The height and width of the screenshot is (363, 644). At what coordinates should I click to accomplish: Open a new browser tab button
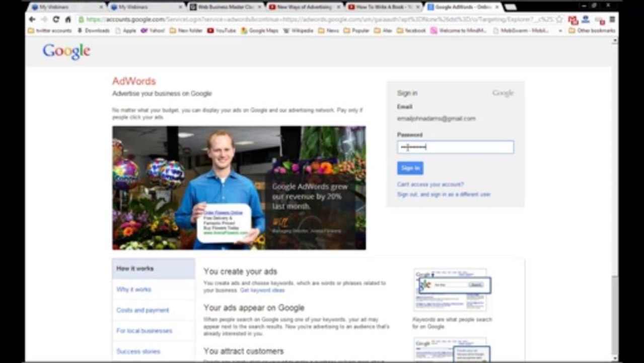(510, 7)
